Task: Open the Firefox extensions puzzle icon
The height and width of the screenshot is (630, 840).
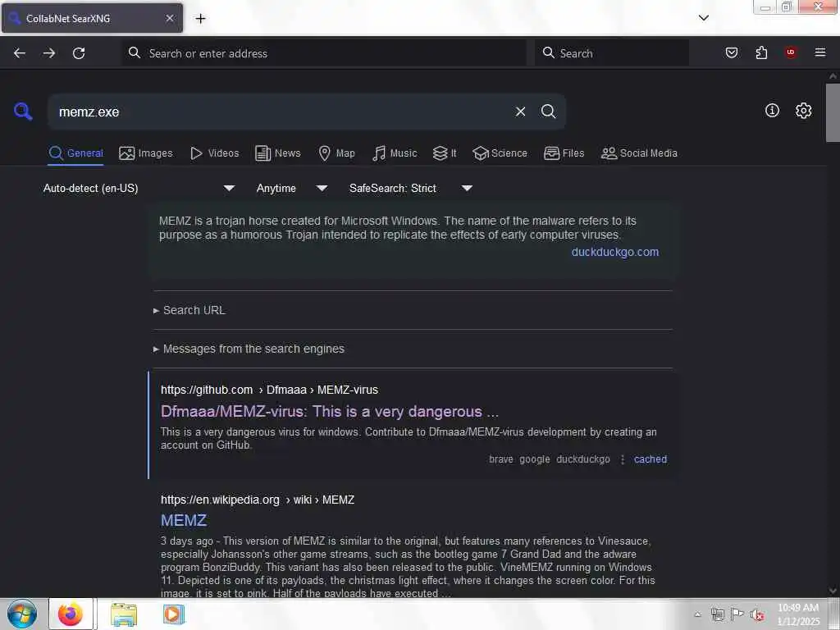Action: pyautogui.click(x=761, y=52)
